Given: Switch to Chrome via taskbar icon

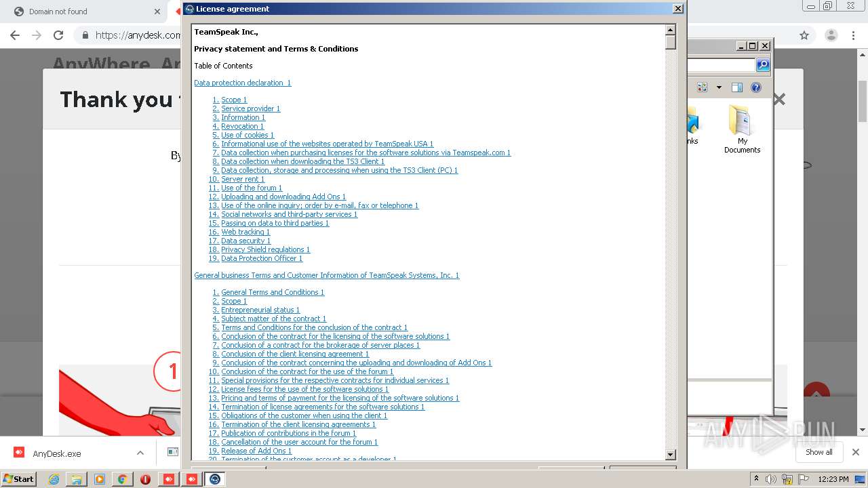Looking at the screenshot, I should coord(123,479).
